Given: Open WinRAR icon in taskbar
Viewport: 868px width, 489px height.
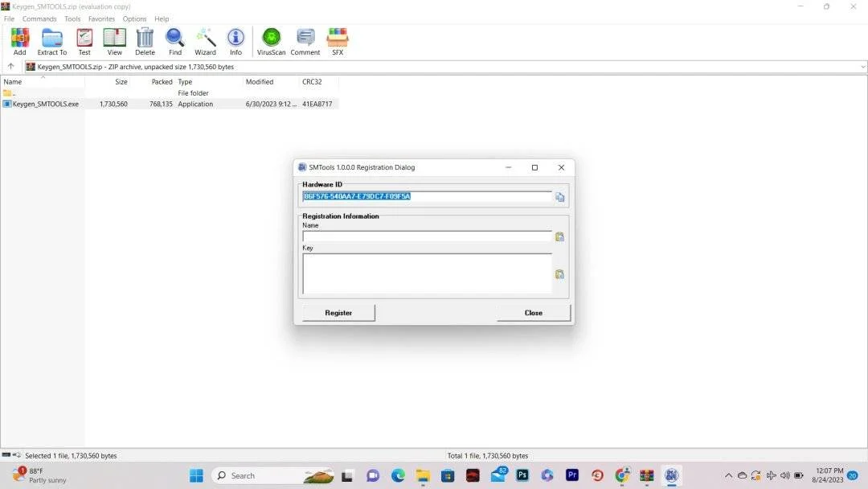Looking at the screenshot, I should pyautogui.click(x=646, y=475).
